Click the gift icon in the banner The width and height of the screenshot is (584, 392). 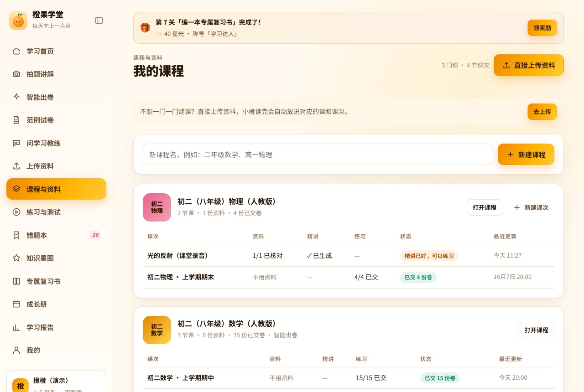coord(145,28)
